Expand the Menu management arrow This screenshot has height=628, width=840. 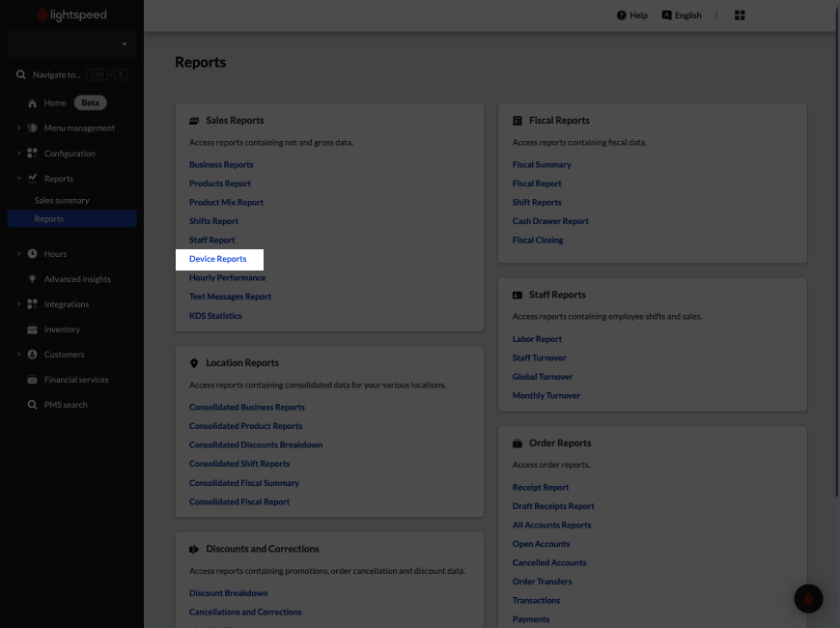pyautogui.click(x=18, y=128)
